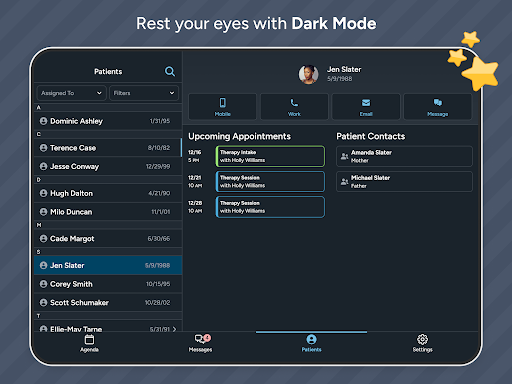The image size is (512, 384).
Task: Open the 12/28 Therapy Session appointment
Action: pyautogui.click(x=270, y=207)
